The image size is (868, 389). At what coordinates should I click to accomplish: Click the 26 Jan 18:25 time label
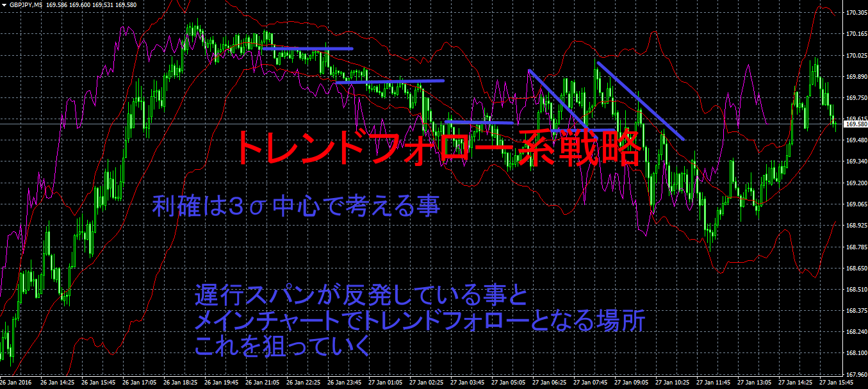(x=182, y=383)
